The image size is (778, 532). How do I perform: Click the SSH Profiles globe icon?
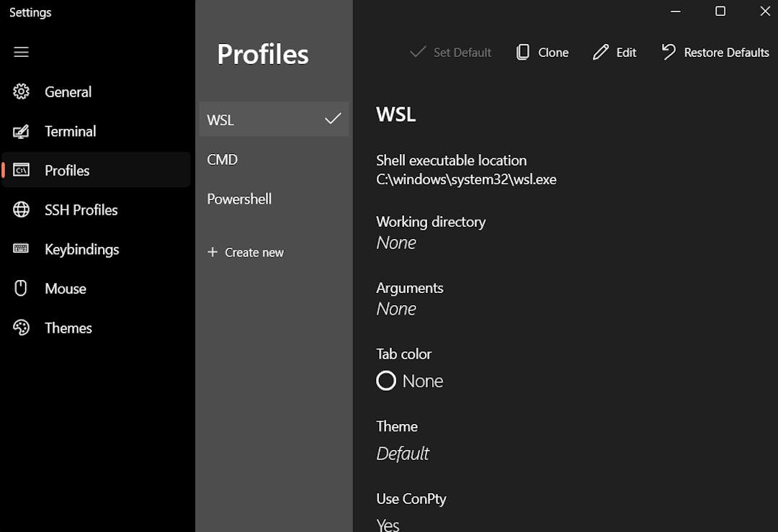[22, 209]
